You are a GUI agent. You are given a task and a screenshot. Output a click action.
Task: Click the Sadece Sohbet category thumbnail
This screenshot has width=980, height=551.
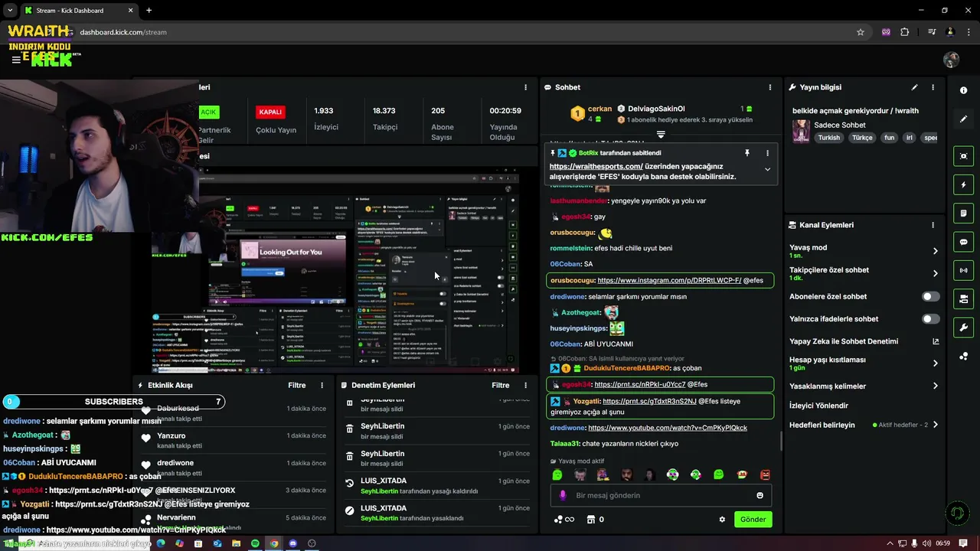[801, 131]
